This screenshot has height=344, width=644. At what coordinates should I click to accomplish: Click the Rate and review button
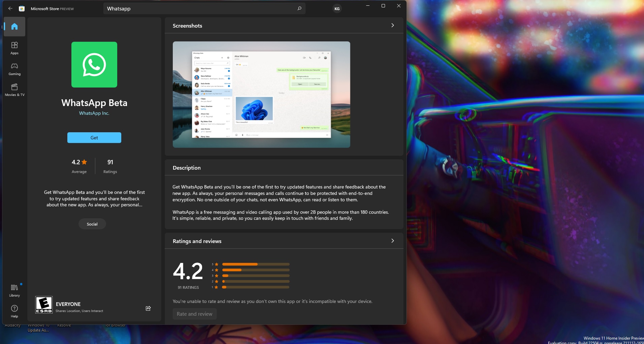pyautogui.click(x=195, y=314)
